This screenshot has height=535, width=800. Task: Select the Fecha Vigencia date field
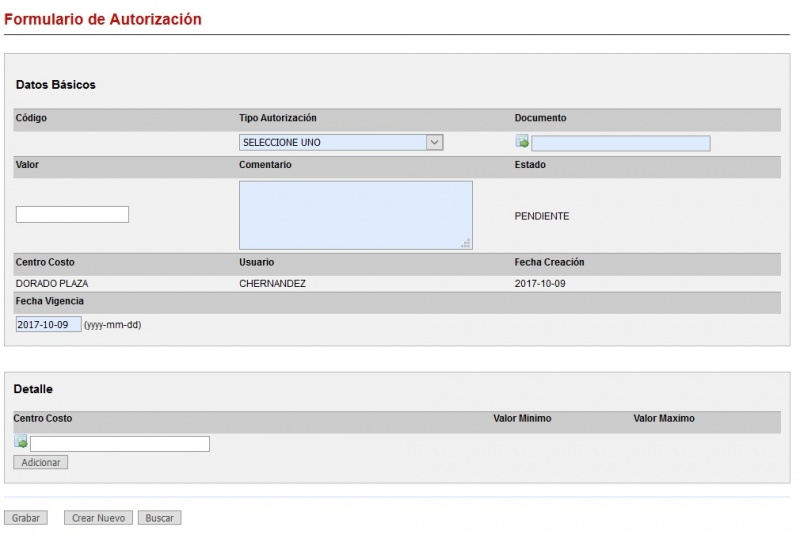pyautogui.click(x=48, y=325)
